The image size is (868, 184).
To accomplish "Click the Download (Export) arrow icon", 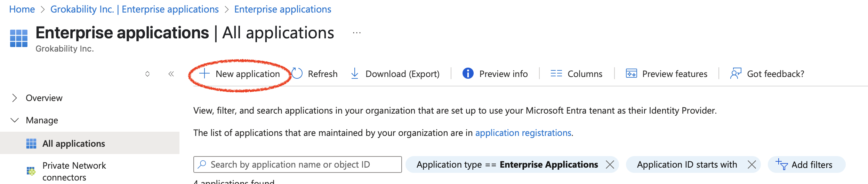I will pos(354,74).
